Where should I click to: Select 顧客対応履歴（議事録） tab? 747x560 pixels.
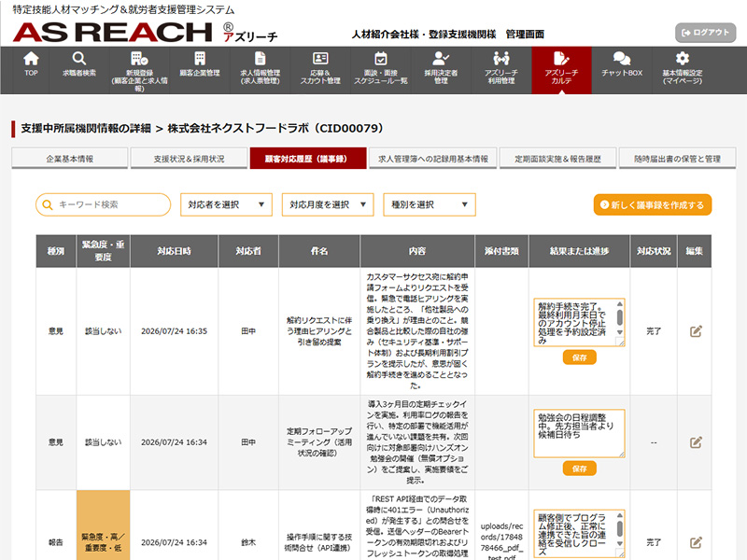[x=308, y=159]
